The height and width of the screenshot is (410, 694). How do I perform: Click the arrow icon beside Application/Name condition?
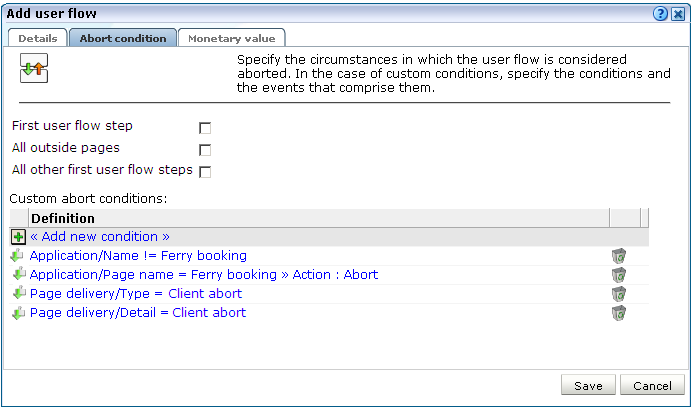click(x=18, y=255)
